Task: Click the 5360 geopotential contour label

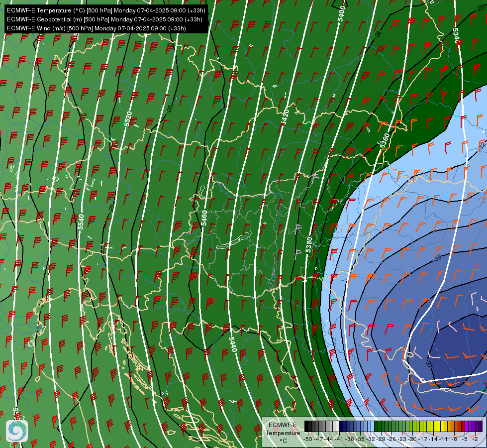Action: (384, 140)
